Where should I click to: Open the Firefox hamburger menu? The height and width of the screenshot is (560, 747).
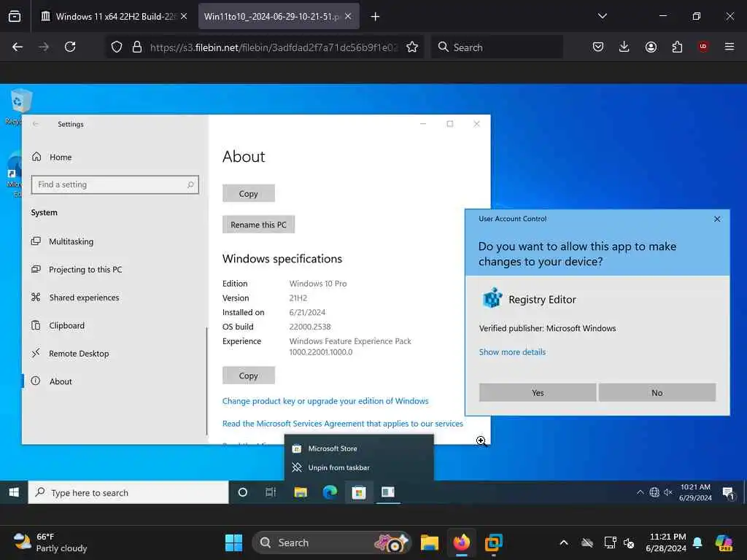[x=729, y=47]
